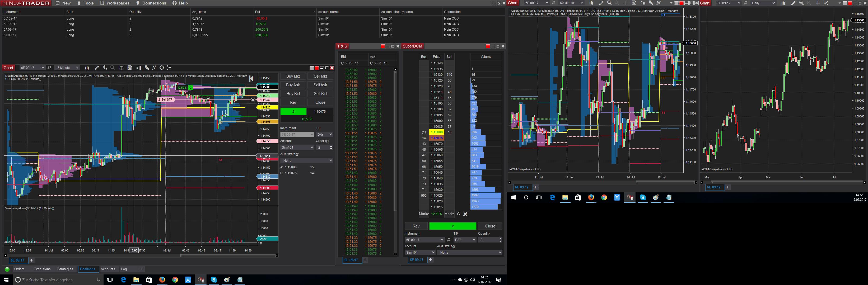Image resolution: width=868 pixels, height=285 pixels.
Task: Open indicators icon in 15 Minute chart toolbar
Action: pos(147,68)
